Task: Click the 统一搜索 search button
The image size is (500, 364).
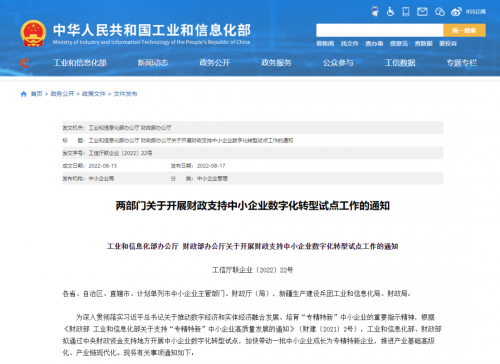Action: click(464, 30)
